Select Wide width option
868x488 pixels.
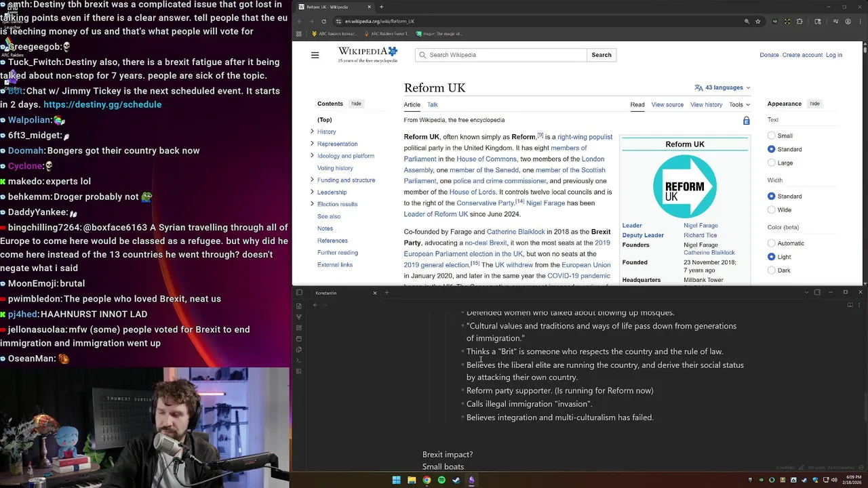click(771, 209)
